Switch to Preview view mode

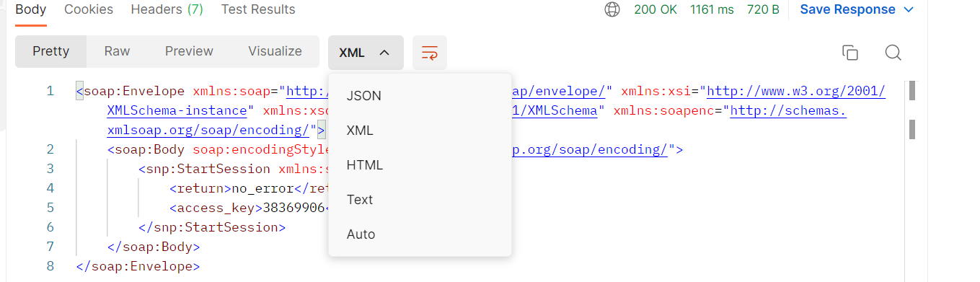click(189, 51)
